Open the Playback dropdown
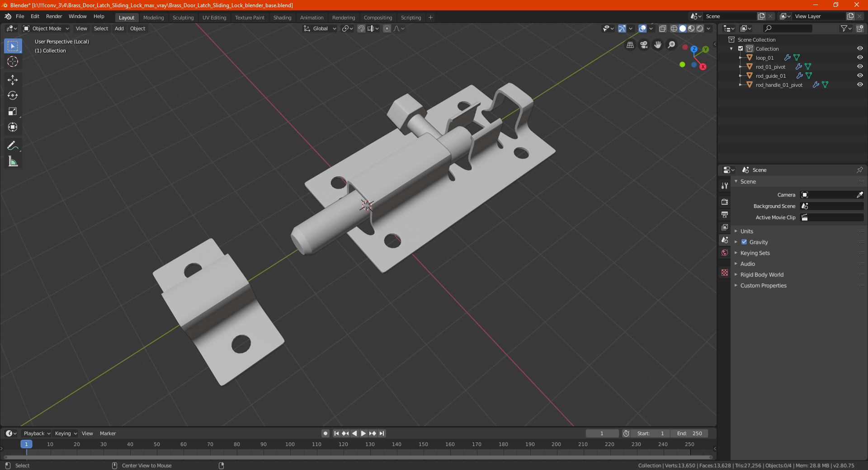The image size is (868, 470). (37, 433)
